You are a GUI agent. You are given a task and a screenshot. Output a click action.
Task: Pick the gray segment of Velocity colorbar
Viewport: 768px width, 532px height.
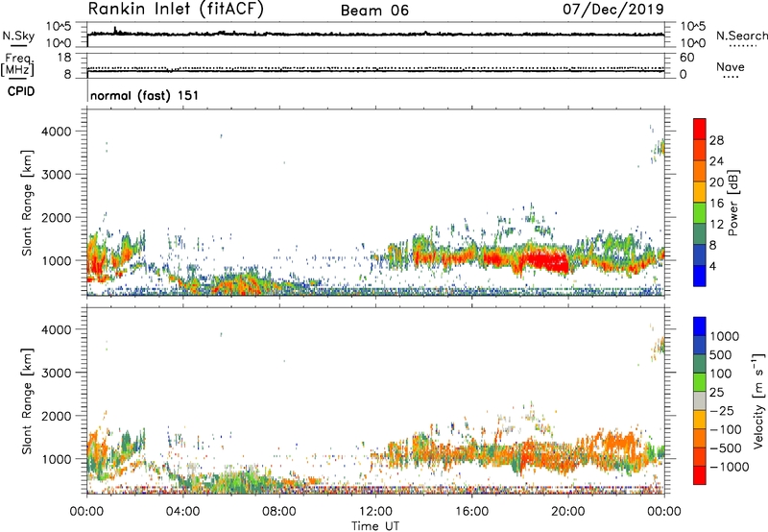click(700, 401)
